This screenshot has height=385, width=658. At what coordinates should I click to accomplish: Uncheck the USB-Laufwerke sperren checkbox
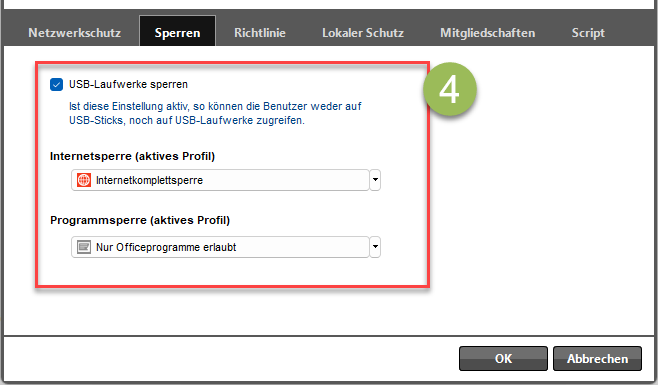[x=56, y=84]
